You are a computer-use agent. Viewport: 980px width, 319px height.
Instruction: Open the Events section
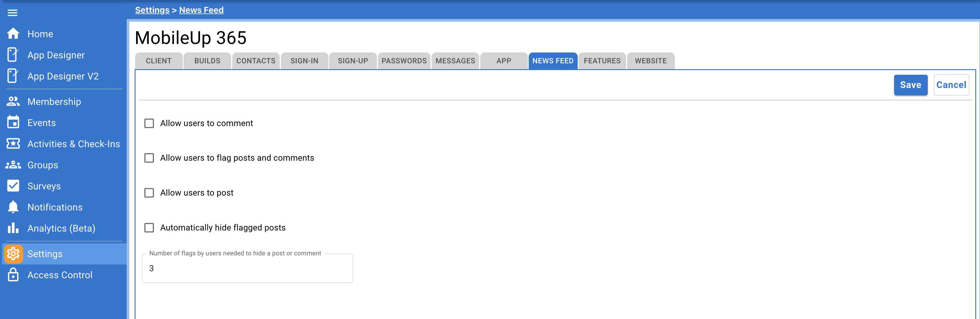[41, 123]
